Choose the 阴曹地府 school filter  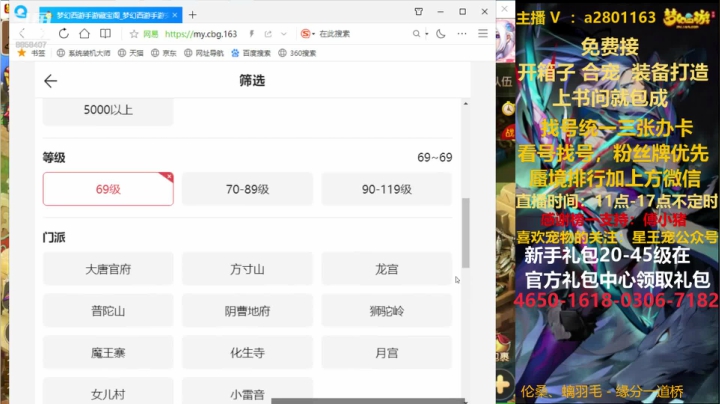pyautogui.click(x=248, y=311)
